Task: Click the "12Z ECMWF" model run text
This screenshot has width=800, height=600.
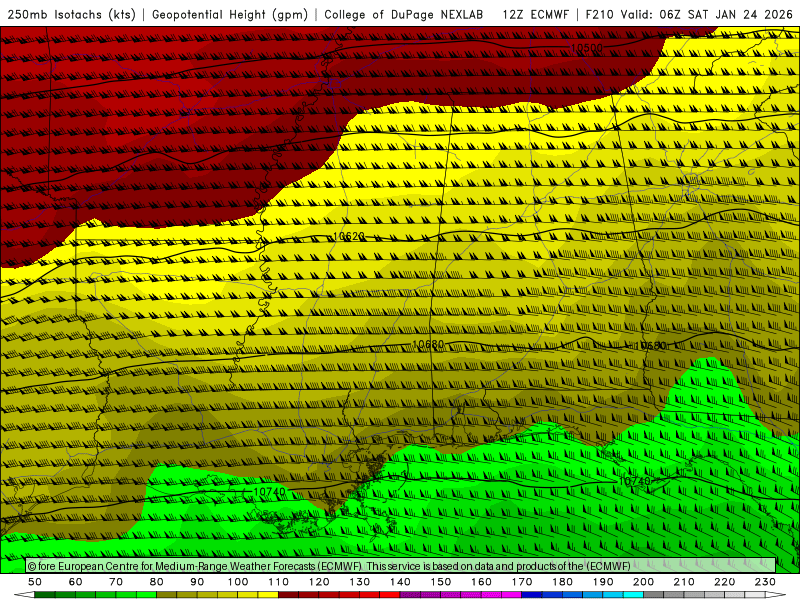Action: tap(535, 14)
